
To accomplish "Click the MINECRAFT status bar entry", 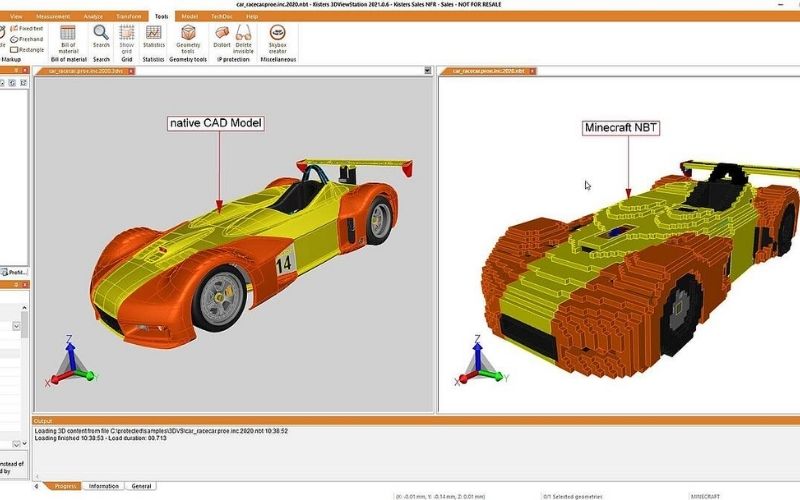I will 705,496.
